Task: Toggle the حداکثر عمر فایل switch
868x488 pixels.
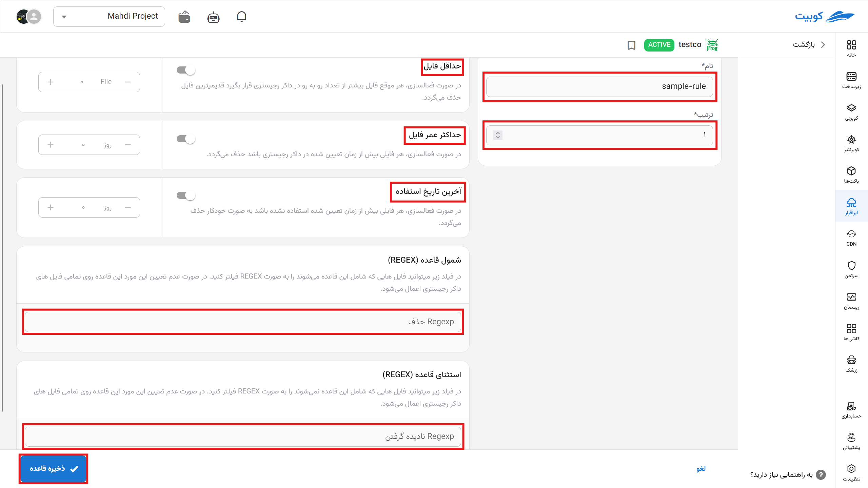Action: 186,139
